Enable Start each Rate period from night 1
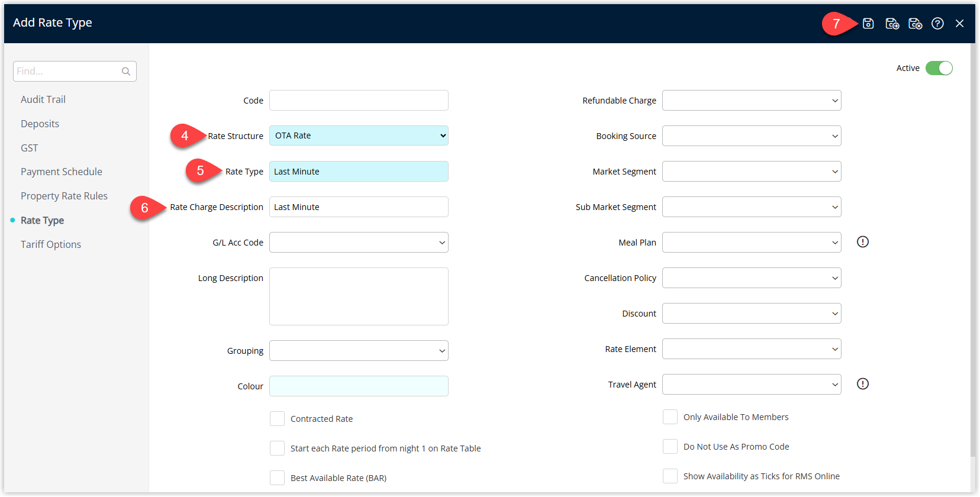The height and width of the screenshot is (497, 980). 277,448
